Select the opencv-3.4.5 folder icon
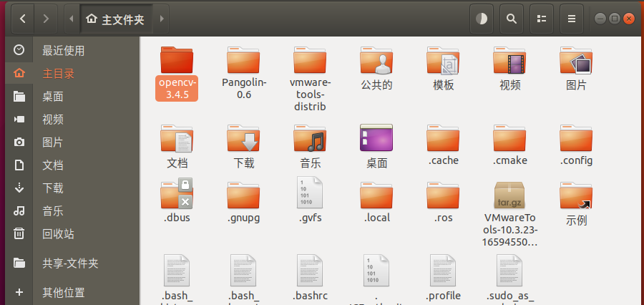The width and height of the screenshot is (644, 305). click(x=177, y=59)
